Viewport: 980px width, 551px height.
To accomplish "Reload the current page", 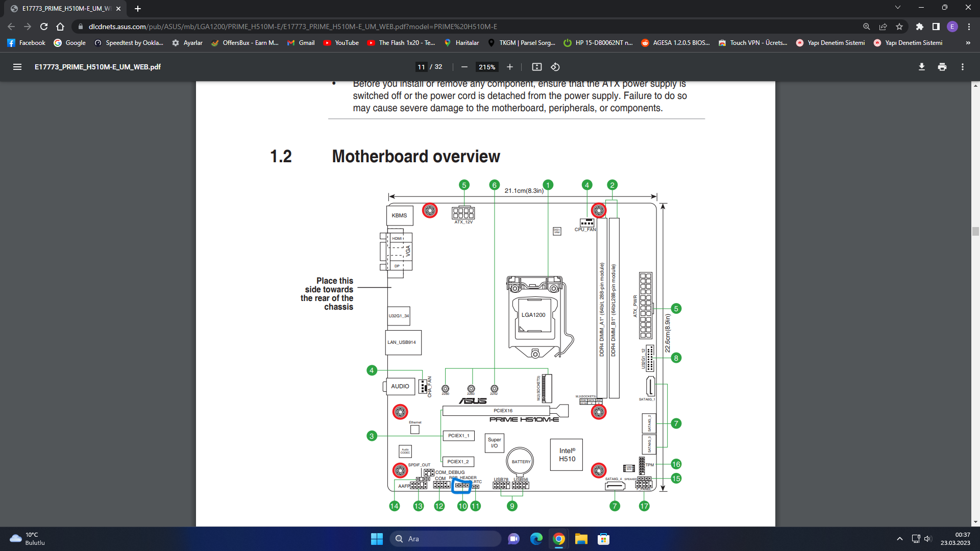I will (44, 27).
